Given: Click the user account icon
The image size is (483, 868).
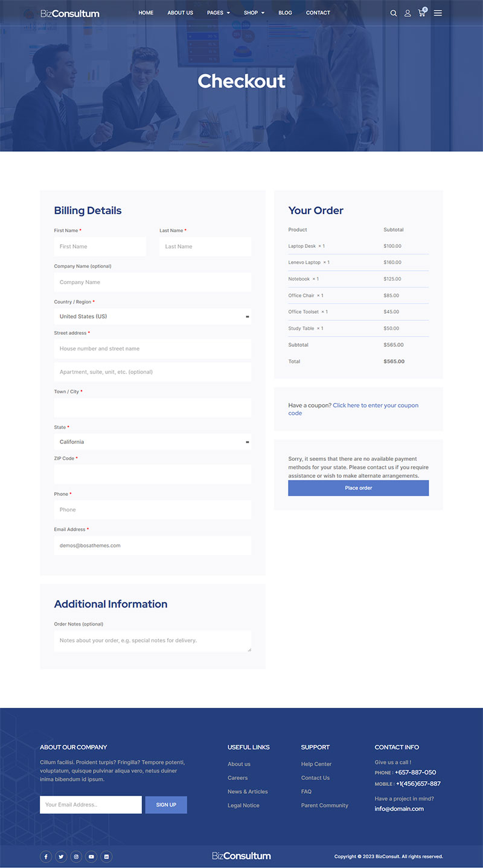Looking at the screenshot, I should [408, 13].
